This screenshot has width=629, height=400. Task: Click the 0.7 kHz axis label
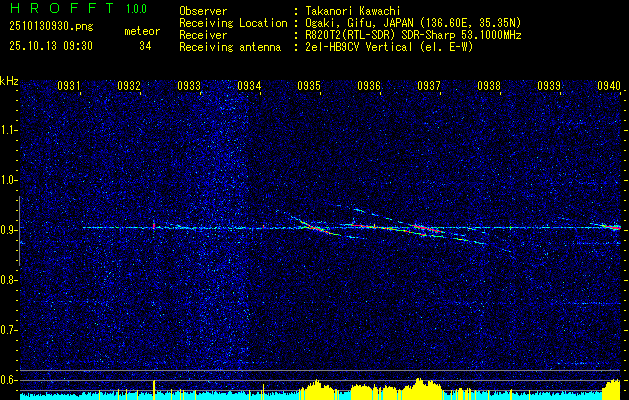7,330
